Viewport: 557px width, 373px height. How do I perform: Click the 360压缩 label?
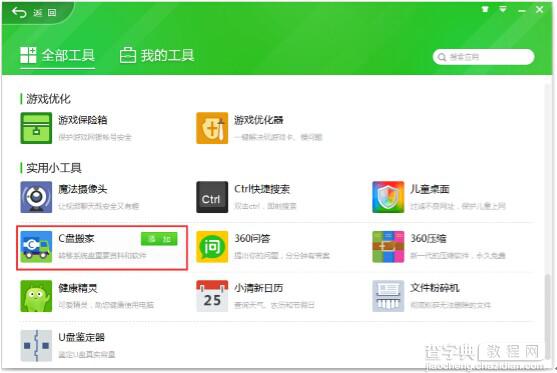[428, 238]
